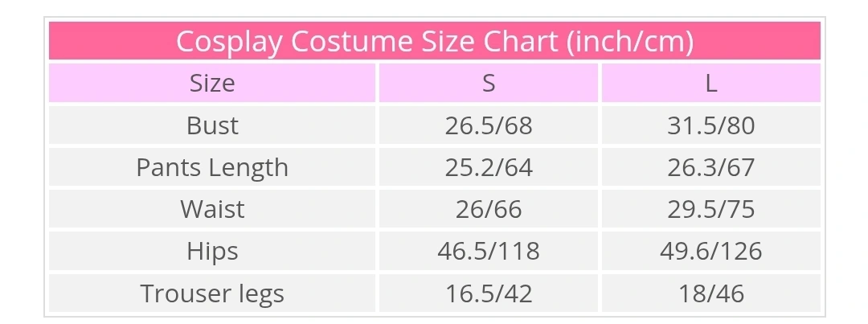Click the Pants Length row label
Screen dimensions: 868x324
(212, 167)
